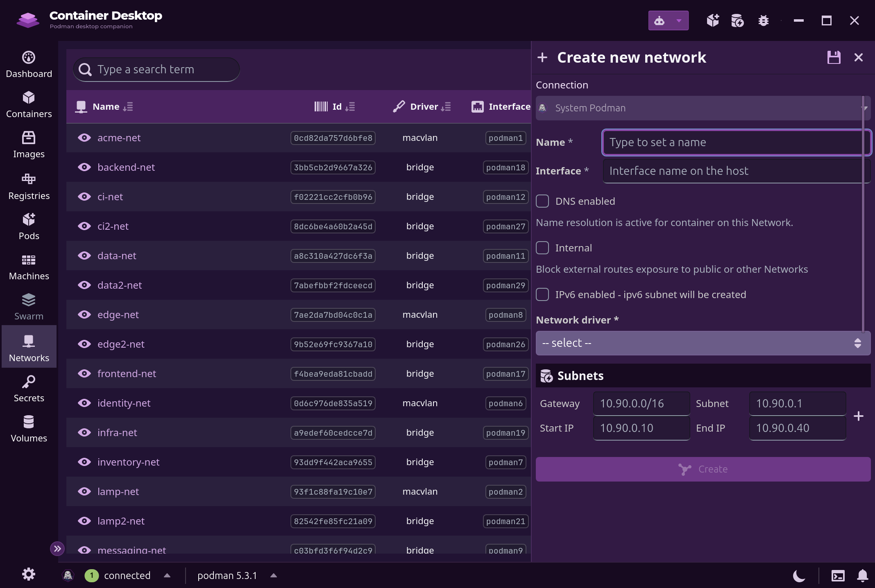875x588 pixels.
Task: Click the save icon in Create network panel
Action: click(x=834, y=57)
